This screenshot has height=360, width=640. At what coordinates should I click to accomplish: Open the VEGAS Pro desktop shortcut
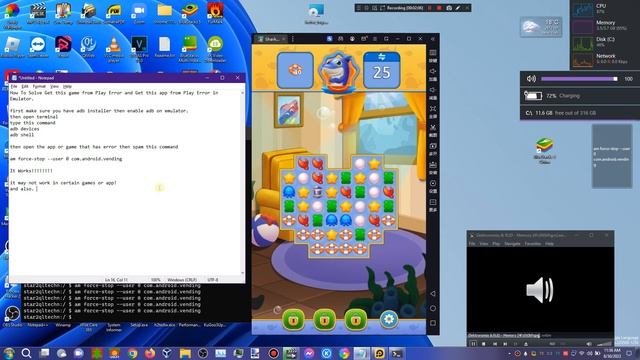(x=139, y=48)
